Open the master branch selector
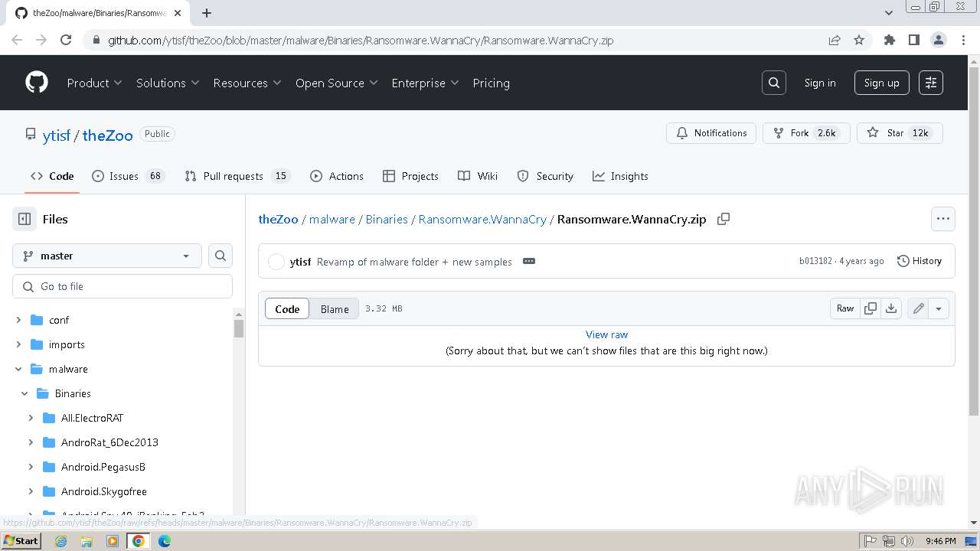 click(107, 256)
